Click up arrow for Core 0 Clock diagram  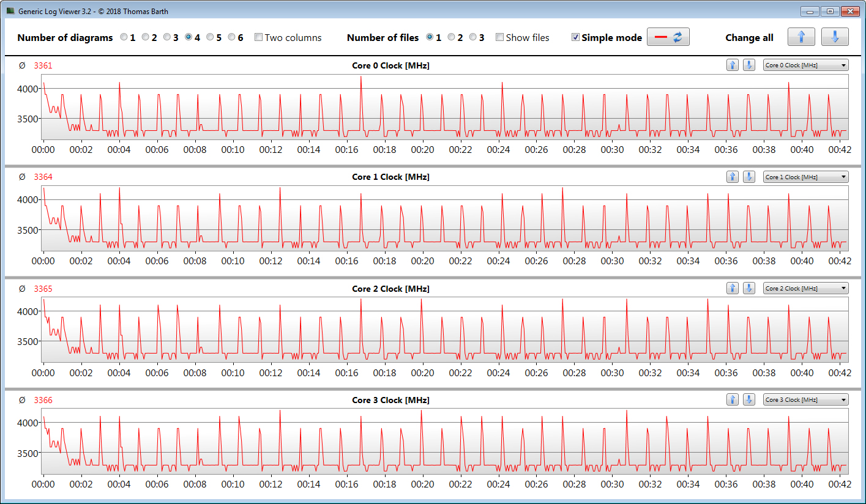[x=733, y=65]
